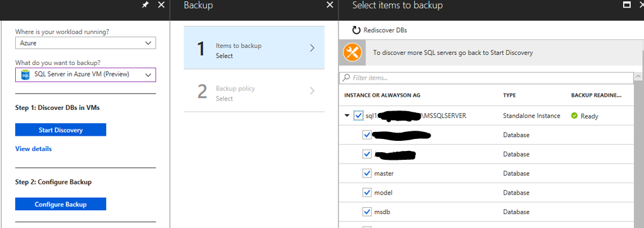Open the 'What do you want to backup' dropdown
The height and width of the screenshot is (228, 644).
click(85, 75)
